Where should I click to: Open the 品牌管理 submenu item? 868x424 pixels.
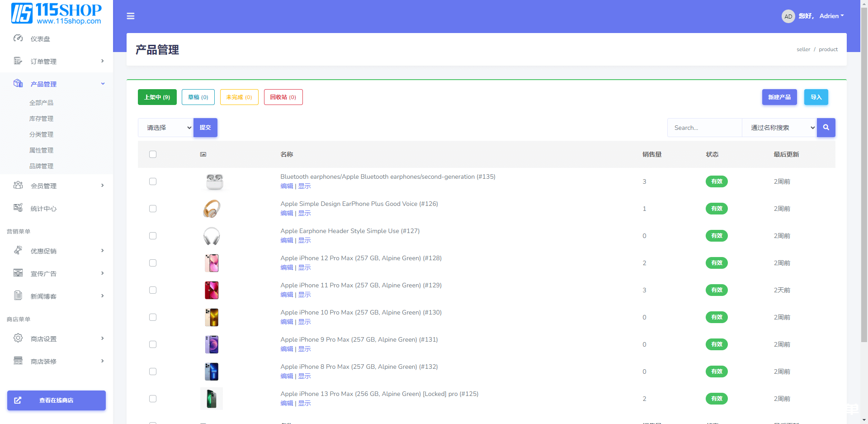(41, 166)
